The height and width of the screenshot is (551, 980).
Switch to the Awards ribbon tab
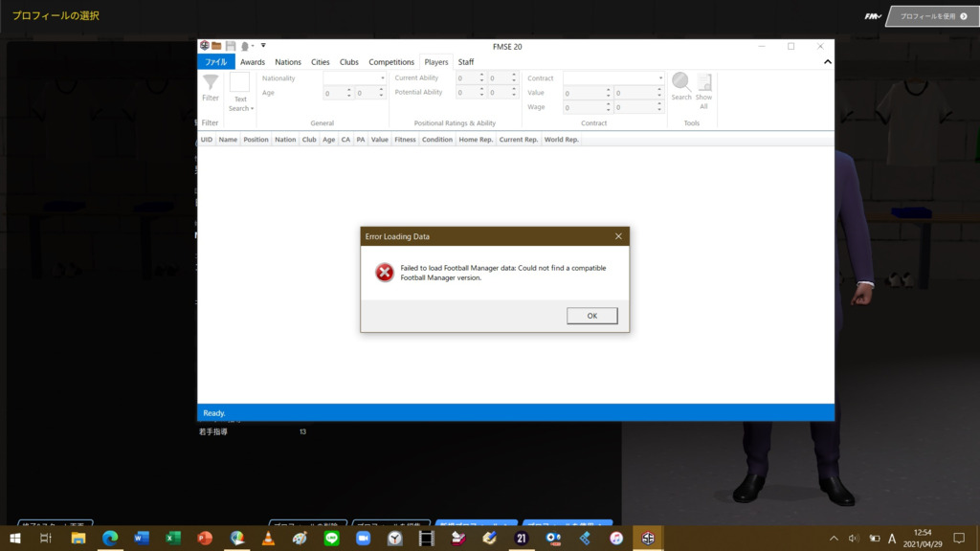click(253, 62)
